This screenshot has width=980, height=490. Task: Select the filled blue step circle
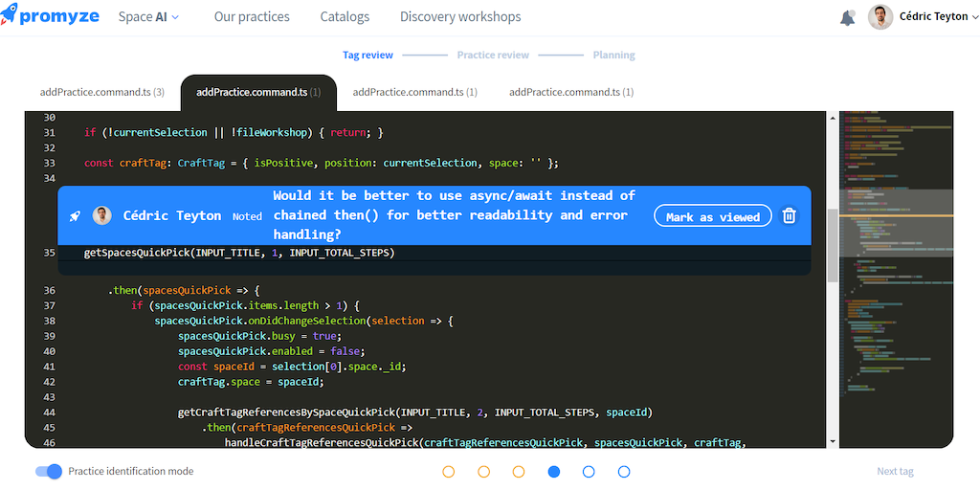(x=554, y=472)
